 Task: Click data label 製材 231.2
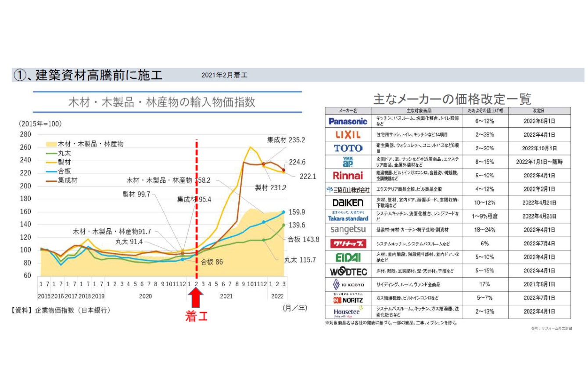[x=271, y=187]
